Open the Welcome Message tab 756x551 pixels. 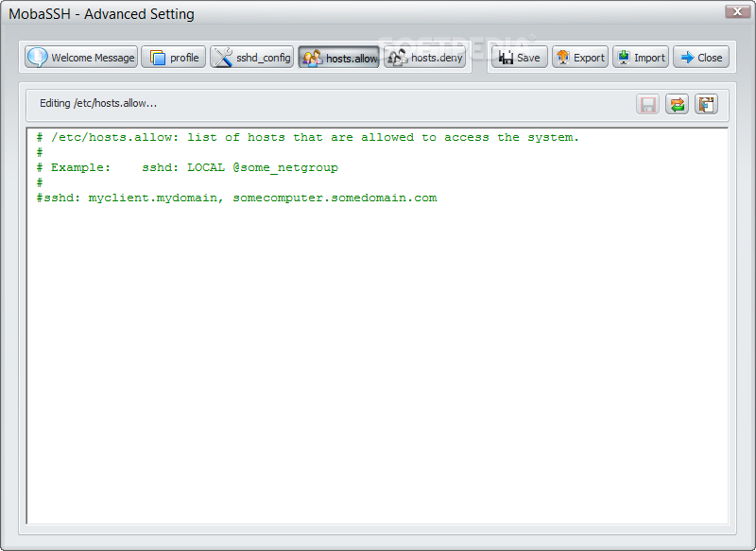click(81, 58)
